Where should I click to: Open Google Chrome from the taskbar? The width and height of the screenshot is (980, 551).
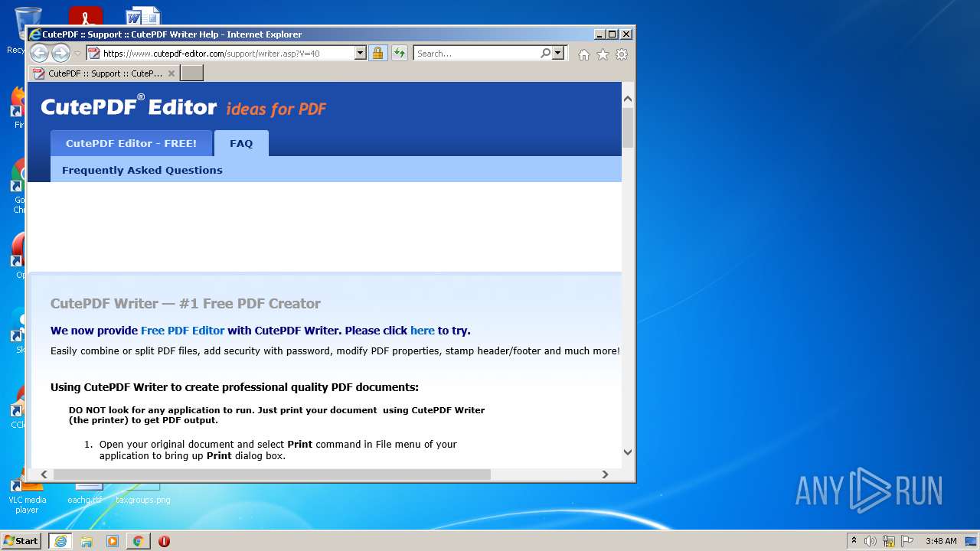[x=138, y=541]
